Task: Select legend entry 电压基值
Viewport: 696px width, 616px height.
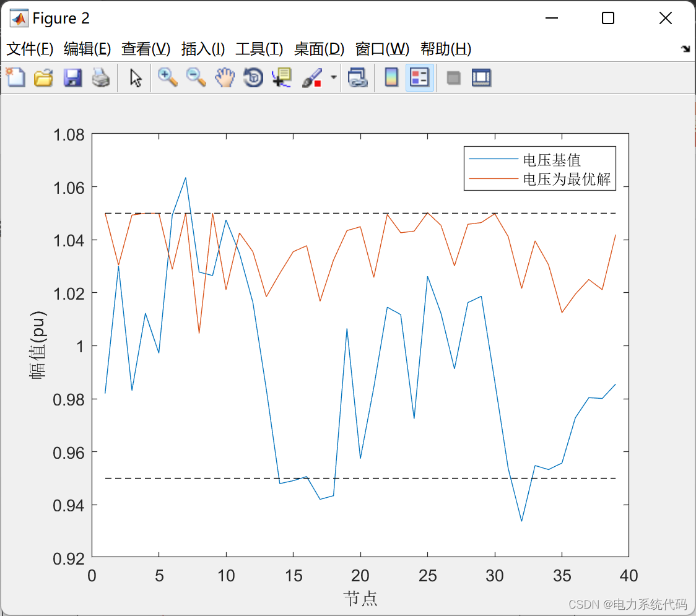Action: click(x=551, y=159)
